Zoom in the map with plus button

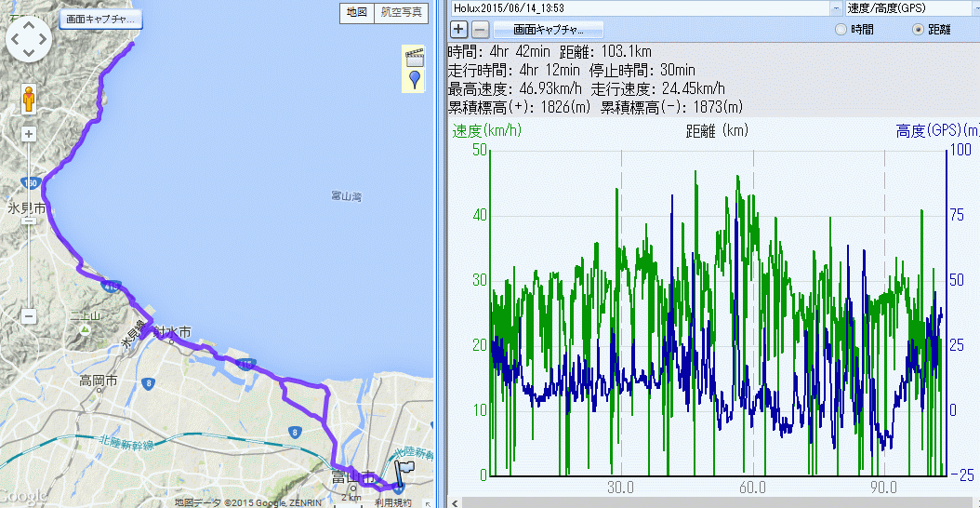pos(29,134)
